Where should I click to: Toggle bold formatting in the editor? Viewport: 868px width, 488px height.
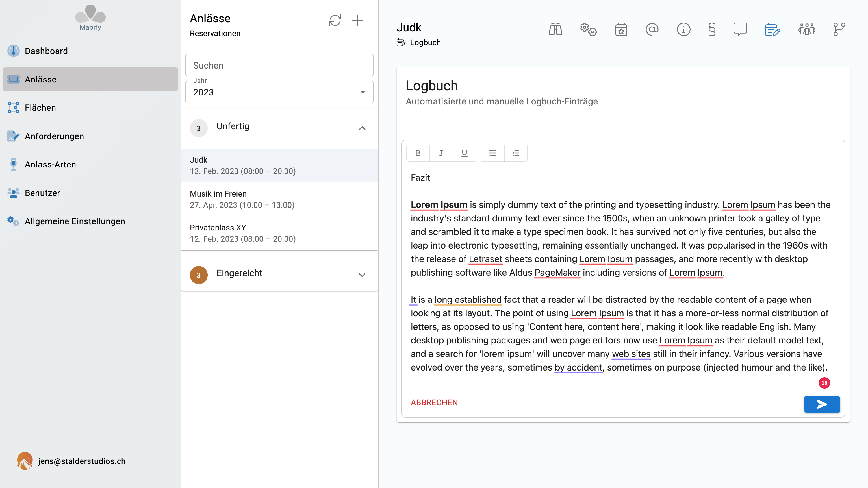[x=418, y=153]
